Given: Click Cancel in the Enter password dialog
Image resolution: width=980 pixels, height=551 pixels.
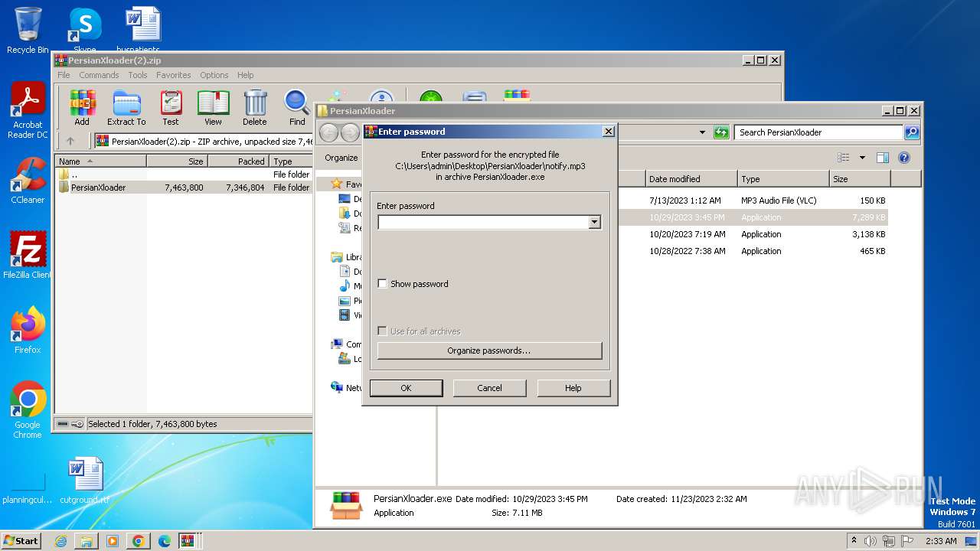Looking at the screenshot, I should (489, 388).
